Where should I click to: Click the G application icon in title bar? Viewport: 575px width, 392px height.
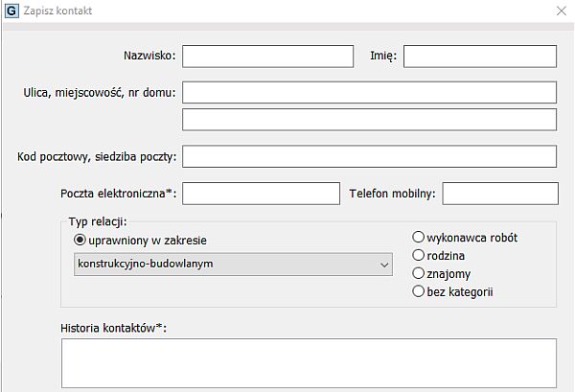(12, 11)
